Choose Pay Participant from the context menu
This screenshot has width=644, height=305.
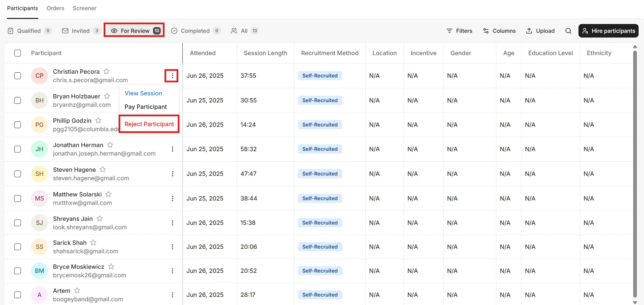tap(146, 107)
